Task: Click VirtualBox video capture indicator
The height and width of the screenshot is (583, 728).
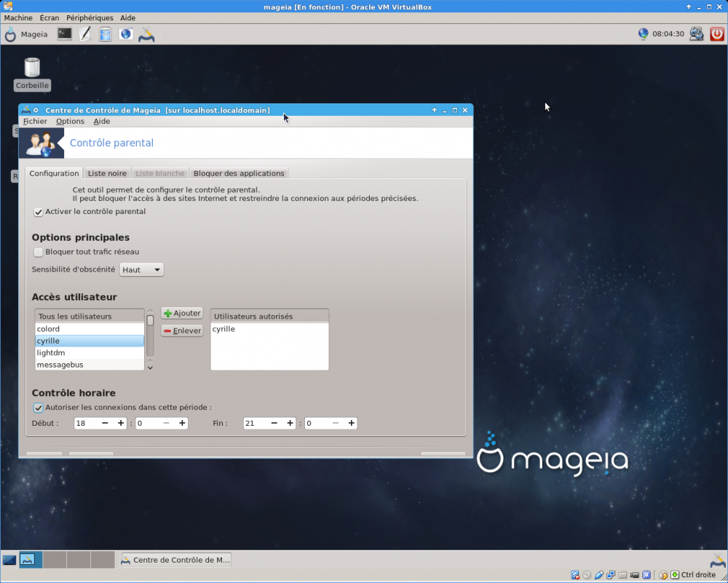Action: (634, 575)
